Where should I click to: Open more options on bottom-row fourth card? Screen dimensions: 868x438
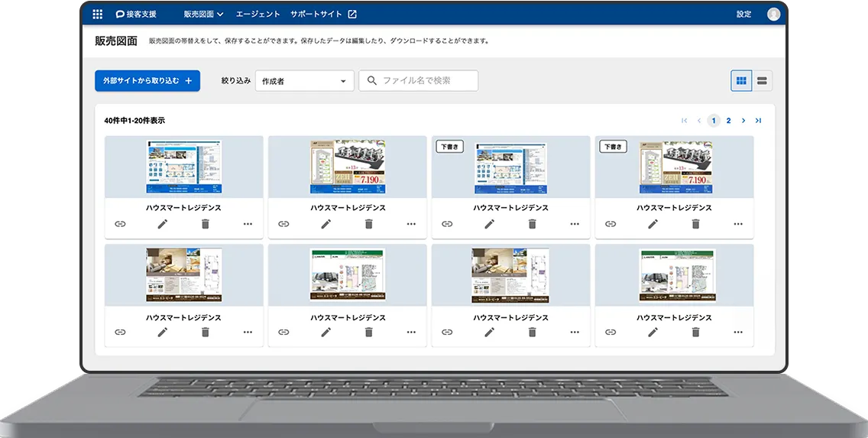[x=738, y=333]
